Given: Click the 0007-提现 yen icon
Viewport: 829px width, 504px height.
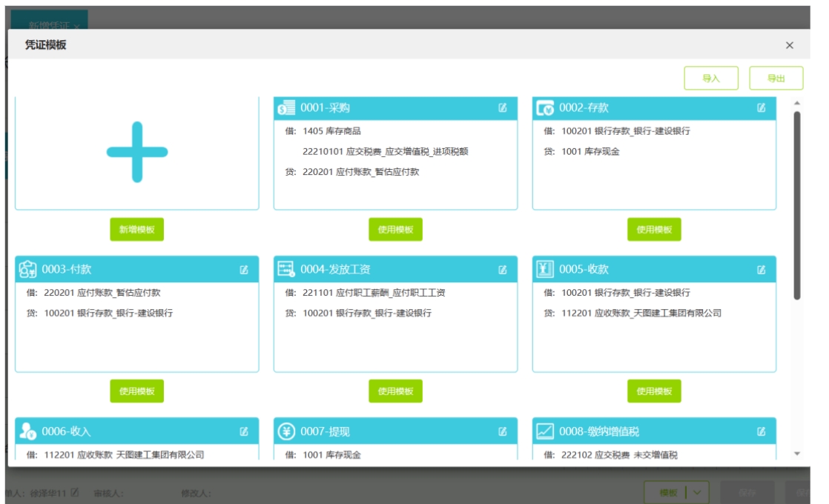Looking at the screenshot, I should 286,431.
